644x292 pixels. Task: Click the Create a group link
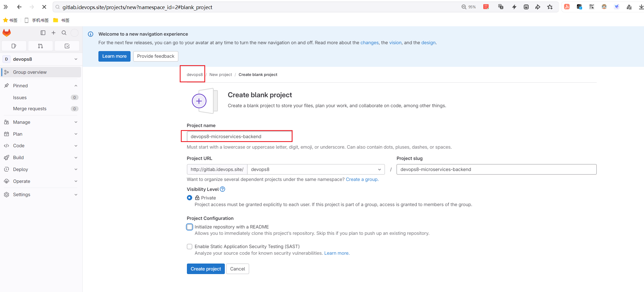coord(362,179)
